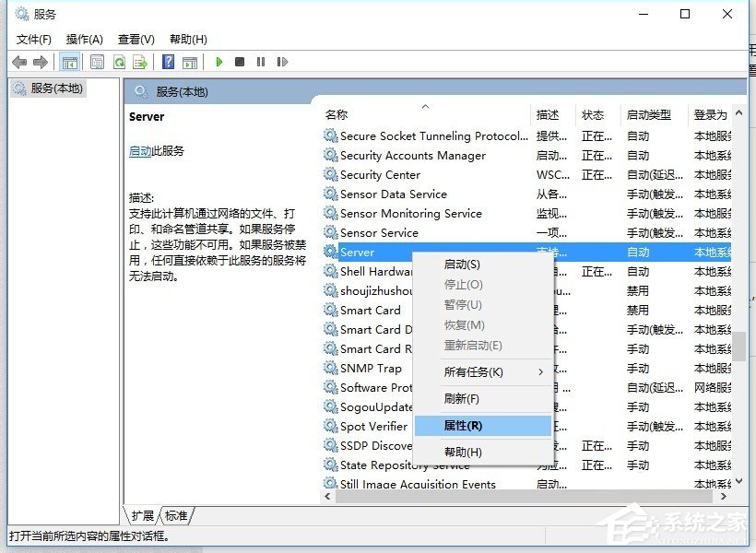Viewport: 756px width, 553px height.
Task: Pause the service using the pause icon
Action: point(261,62)
